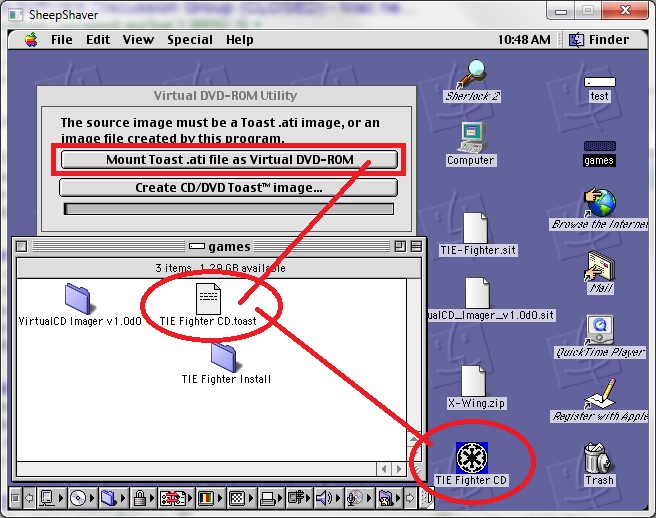656x518 pixels.
Task: Select the Computer desktop icon
Action: (471, 144)
